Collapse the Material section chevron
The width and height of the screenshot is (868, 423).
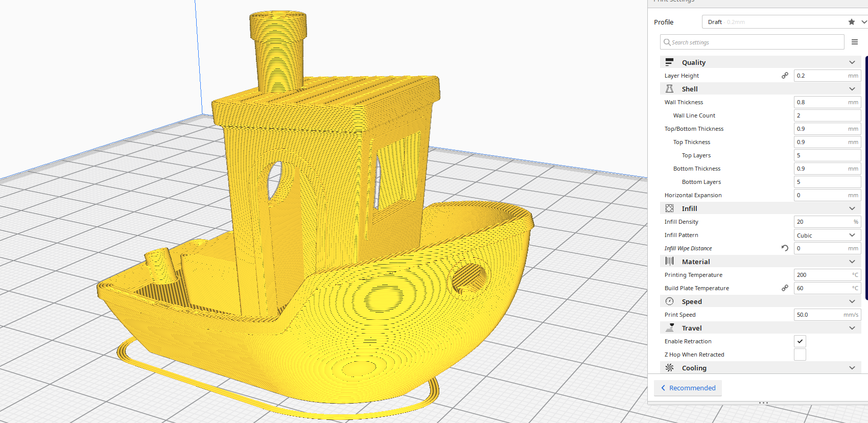click(852, 262)
